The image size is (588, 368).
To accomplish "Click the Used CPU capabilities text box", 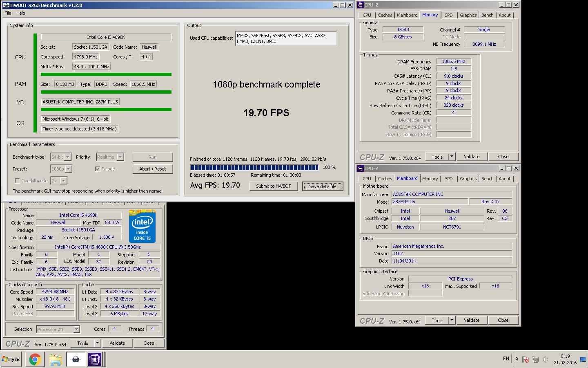I will [x=286, y=38].
